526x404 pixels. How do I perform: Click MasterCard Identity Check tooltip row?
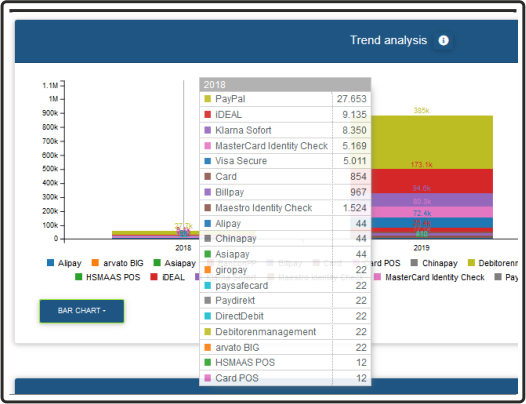[285, 146]
